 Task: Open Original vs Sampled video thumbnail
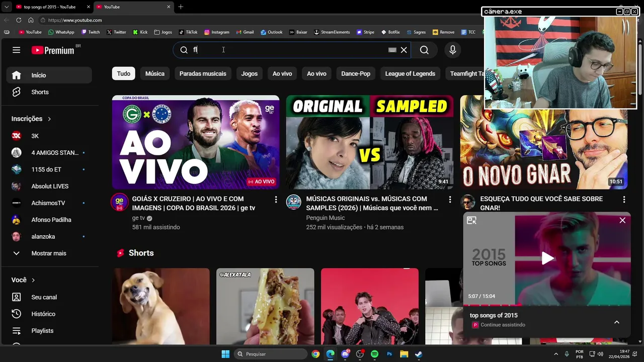(x=370, y=142)
